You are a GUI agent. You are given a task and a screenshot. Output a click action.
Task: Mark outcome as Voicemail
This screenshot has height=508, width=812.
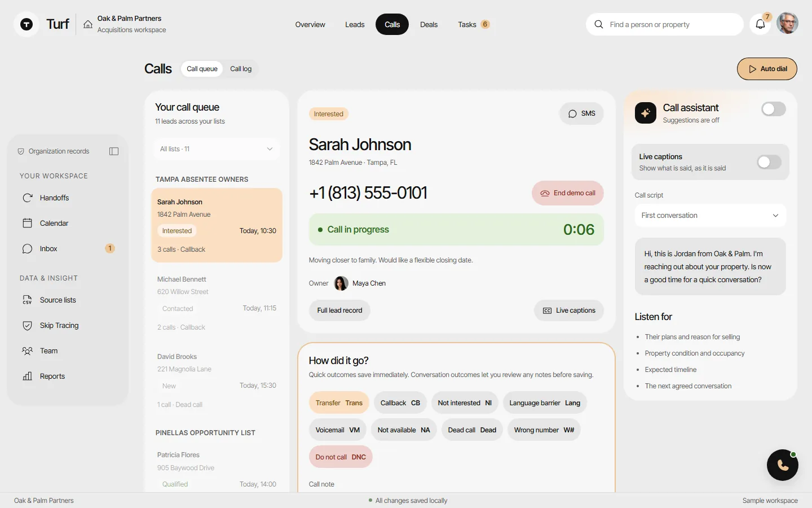click(x=338, y=430)
